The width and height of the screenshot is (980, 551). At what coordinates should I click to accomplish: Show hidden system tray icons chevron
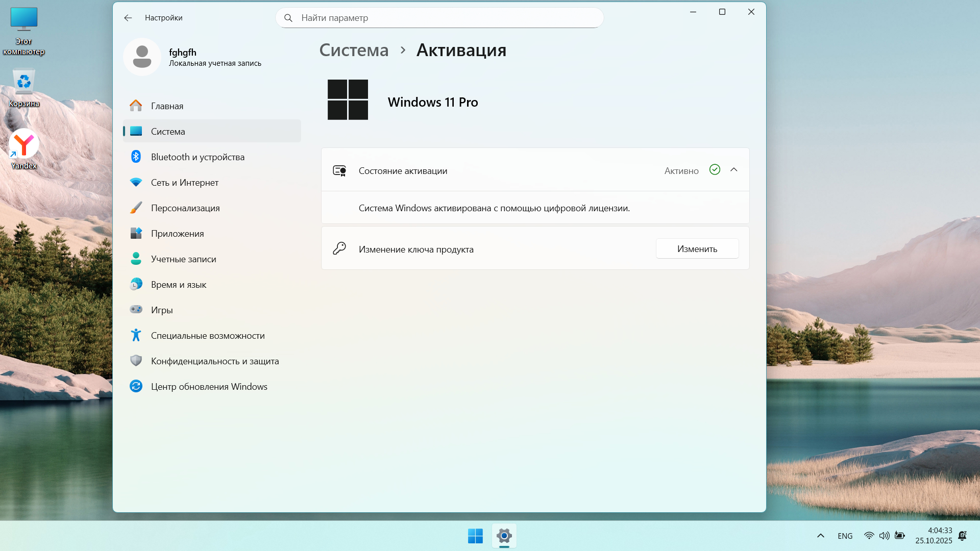820,536
